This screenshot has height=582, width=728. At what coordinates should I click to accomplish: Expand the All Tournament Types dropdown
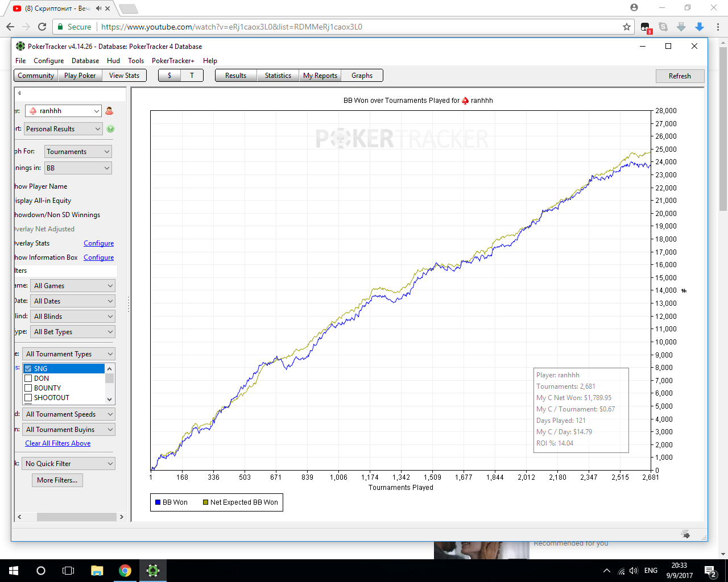[69, 354]
